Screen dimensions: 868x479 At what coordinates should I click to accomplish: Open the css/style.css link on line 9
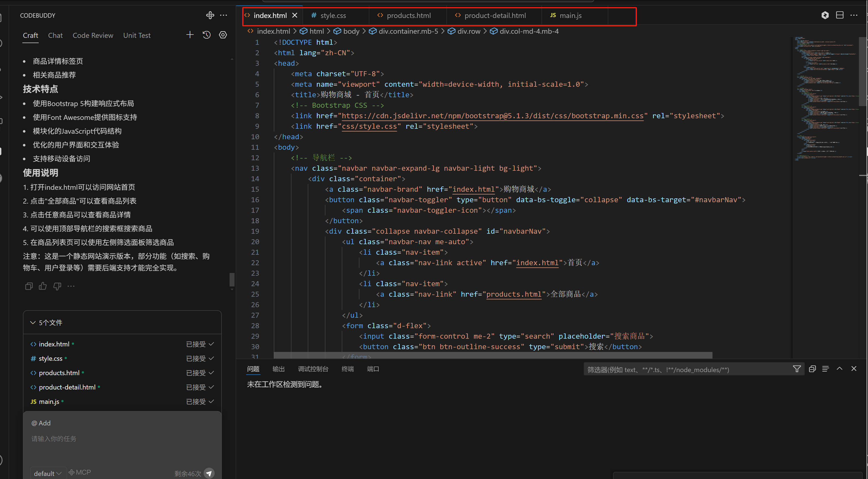[369, 126]
